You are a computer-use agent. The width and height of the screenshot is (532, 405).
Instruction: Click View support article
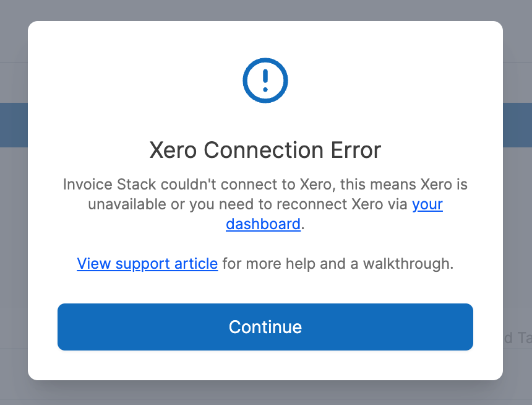147,264
